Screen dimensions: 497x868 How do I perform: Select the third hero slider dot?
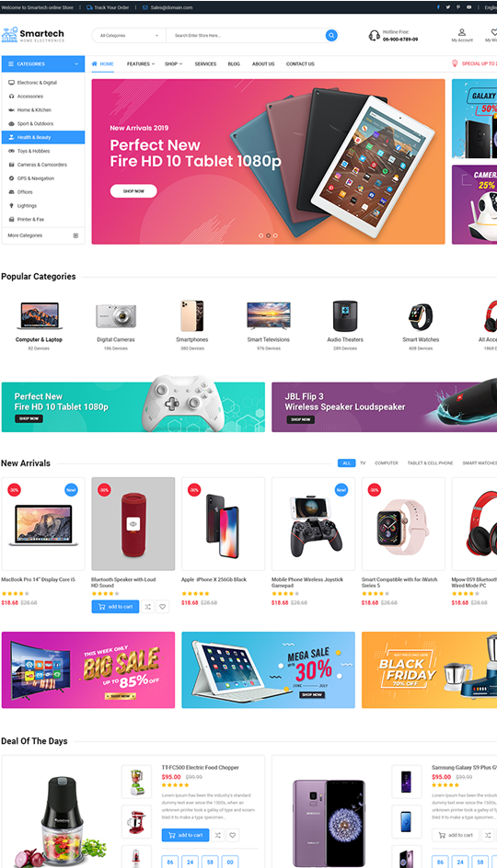pyautogui.click(x=275, y=235)
